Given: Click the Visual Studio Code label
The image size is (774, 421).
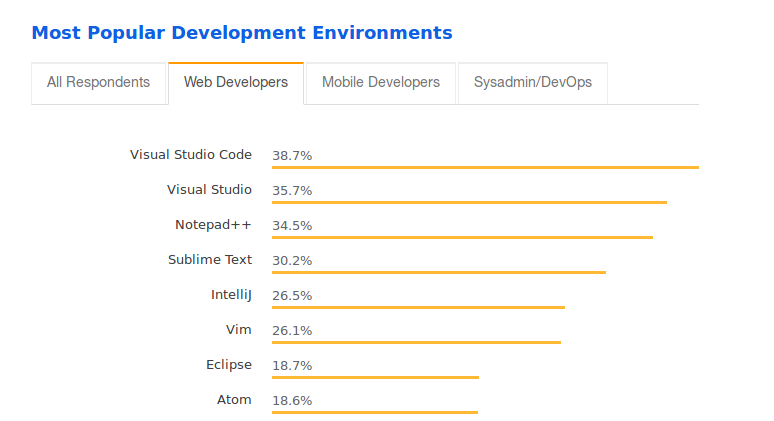Looking at the screenshot, I should [191, 155].
